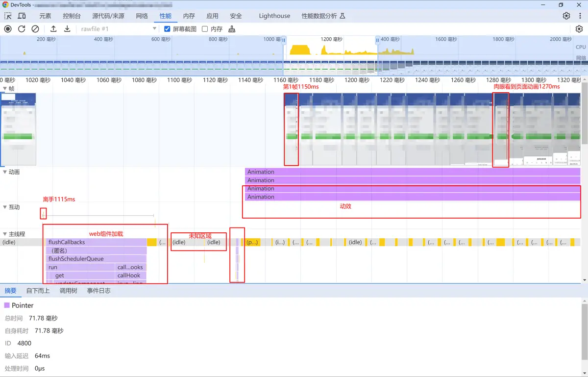Click the CPU label in overview
Image resolution: width=588 pixels, height=377 pixels.
coord(581,47)
